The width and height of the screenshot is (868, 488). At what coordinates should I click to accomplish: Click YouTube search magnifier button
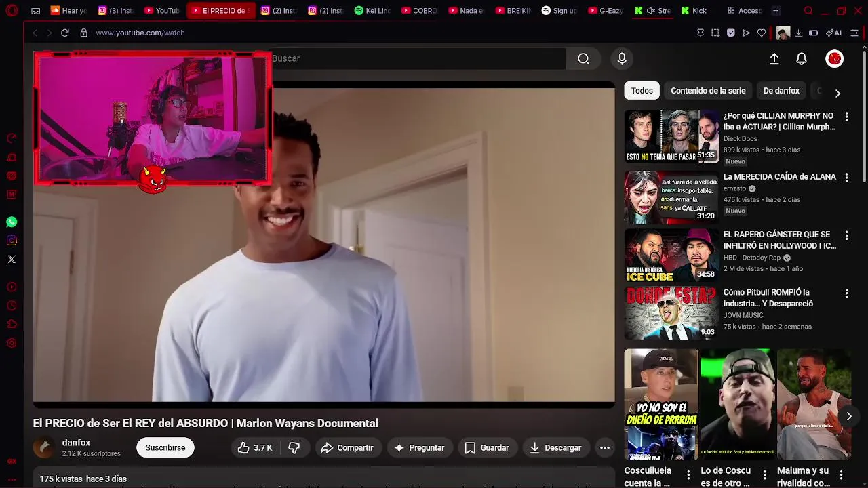point(583,59)
